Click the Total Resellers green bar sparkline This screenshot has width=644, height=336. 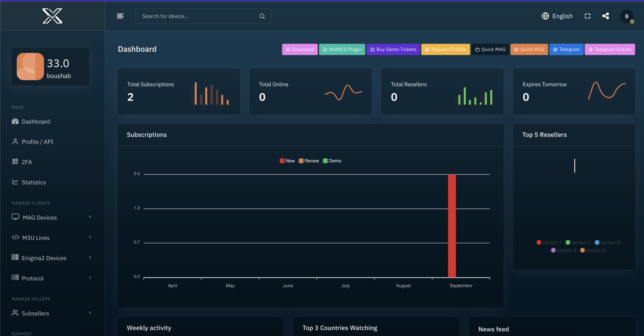click(475, 96)
